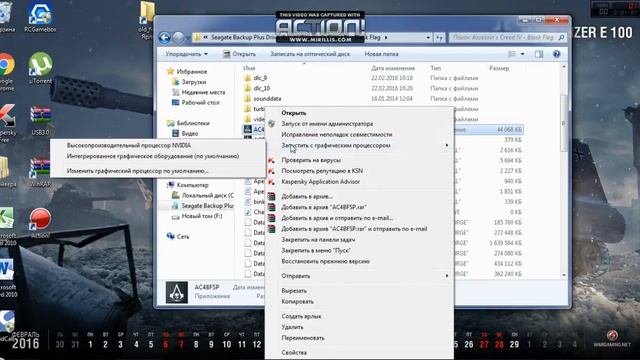
Task: Launch the Action! red desktop icon
Action: coord(40,223)
